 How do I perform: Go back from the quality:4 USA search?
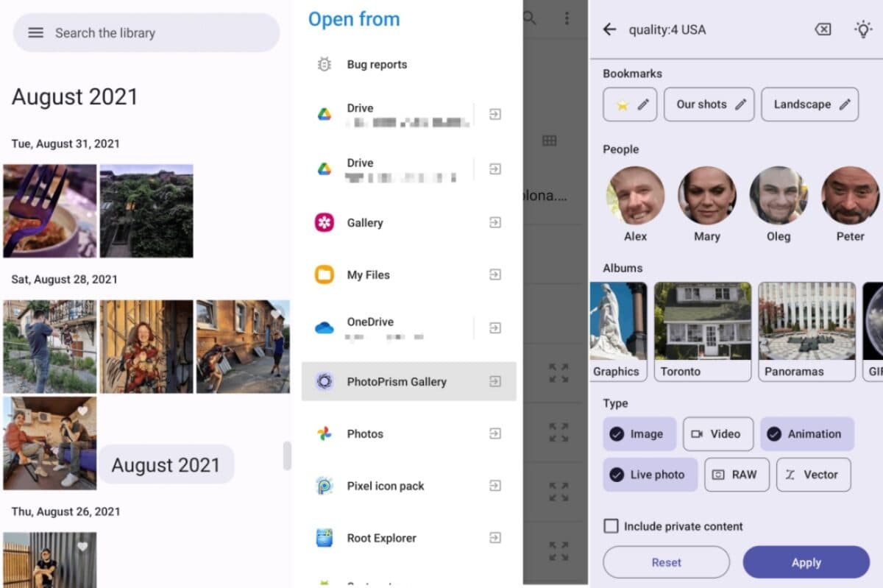609,29
